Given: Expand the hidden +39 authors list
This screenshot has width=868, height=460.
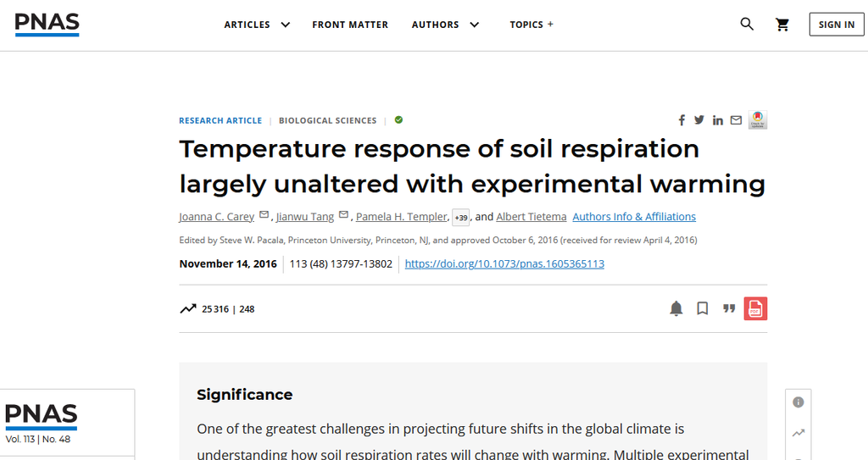Looking at the screenshot, I should click(461, 217).
